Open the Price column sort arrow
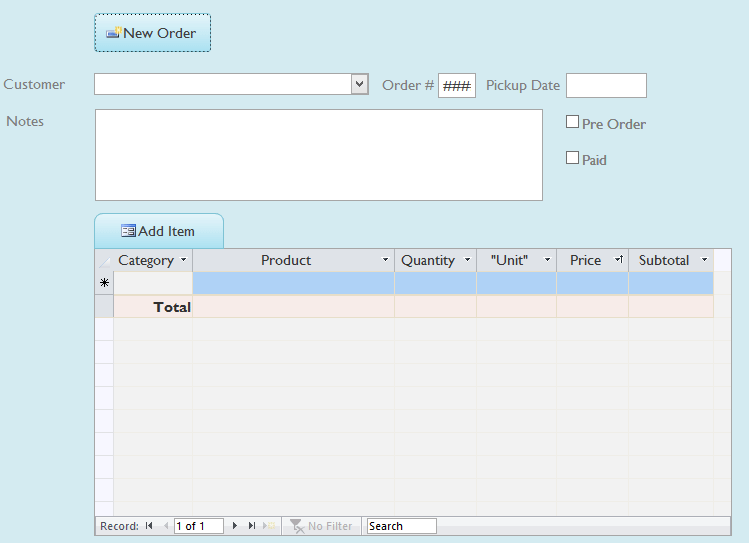 click(619, 260)
